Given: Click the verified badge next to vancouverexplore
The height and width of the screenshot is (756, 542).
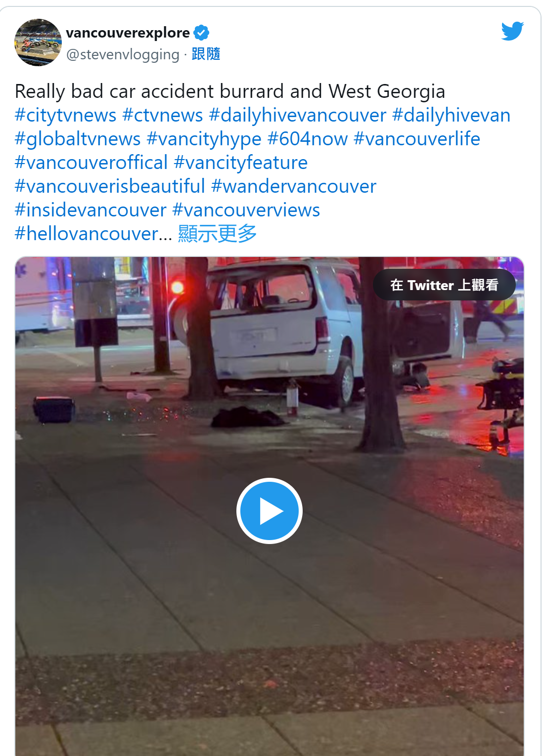Looking at the screenshot, I should 201,33.
